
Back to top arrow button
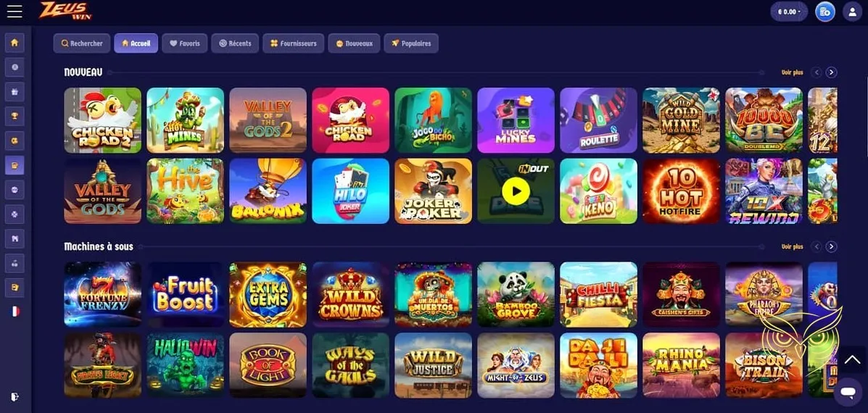click(x=851, y=360)
